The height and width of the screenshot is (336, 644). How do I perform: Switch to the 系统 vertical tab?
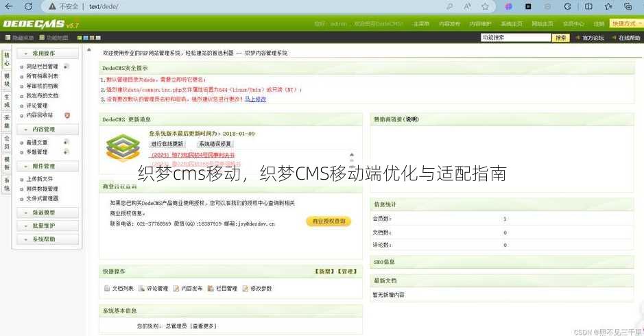[x=7, y=184]
